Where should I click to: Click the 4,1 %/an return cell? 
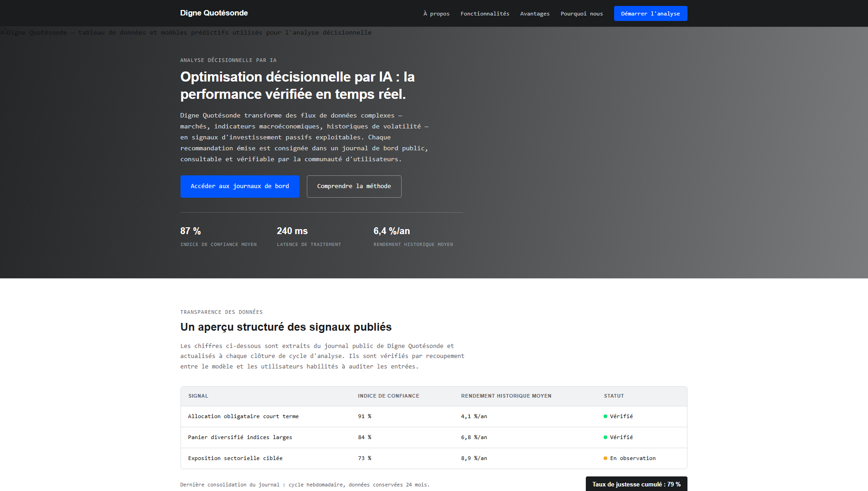coord(474,416)
